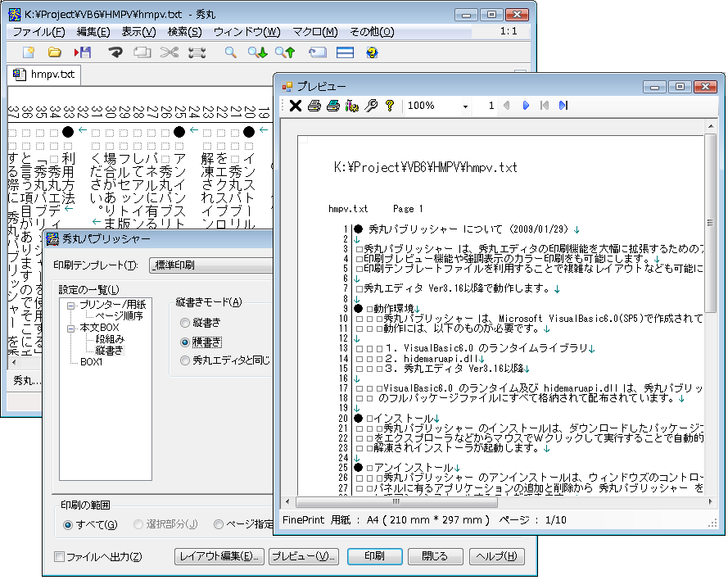Open the preview zoom 100% dropdown

[x=465, y=106]
